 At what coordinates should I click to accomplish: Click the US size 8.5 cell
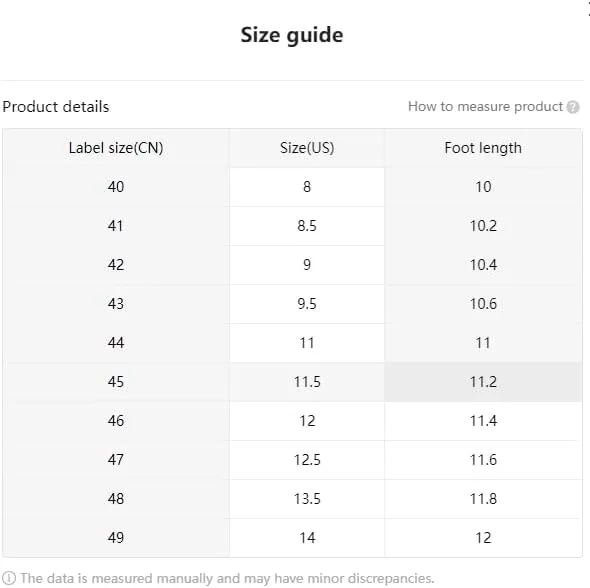pos(307,226)
